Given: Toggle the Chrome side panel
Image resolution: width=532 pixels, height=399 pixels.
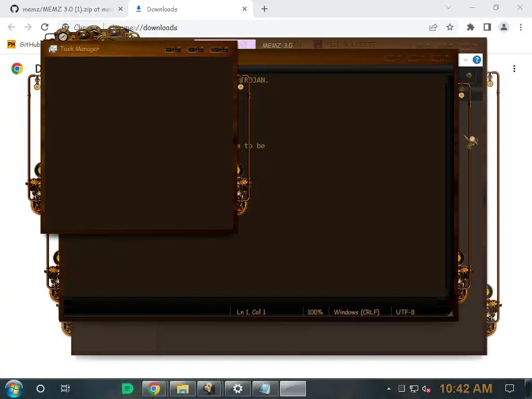Looking at the screenshot, I should tap(487, 27).
